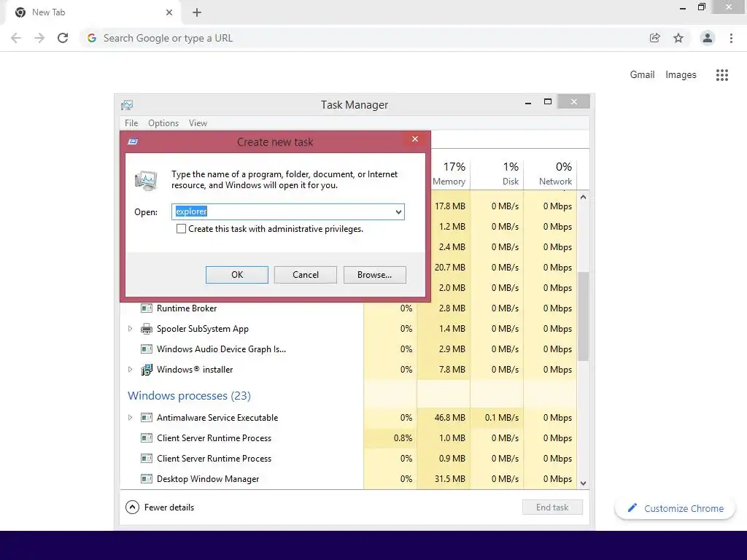The height and width of the screenshot is (560, 747).
Task: Click the Task Manager title bar icon
Action: pyautogui.click(x=127, y=105)
